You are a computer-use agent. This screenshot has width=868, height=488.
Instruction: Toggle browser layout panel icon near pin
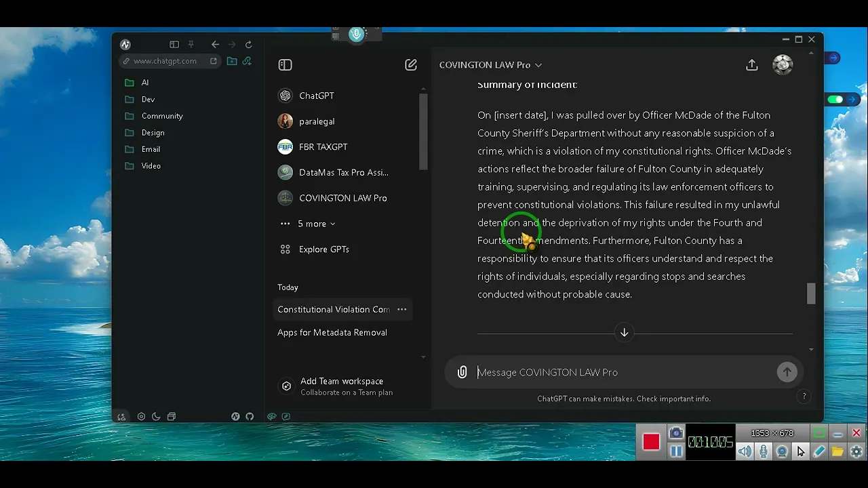click(x=174, y=45)
